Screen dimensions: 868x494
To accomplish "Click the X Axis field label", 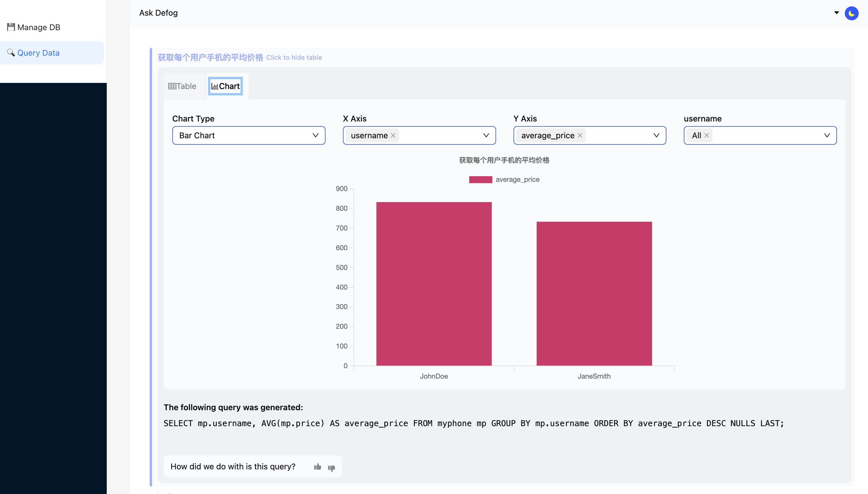I will point(355,118).
